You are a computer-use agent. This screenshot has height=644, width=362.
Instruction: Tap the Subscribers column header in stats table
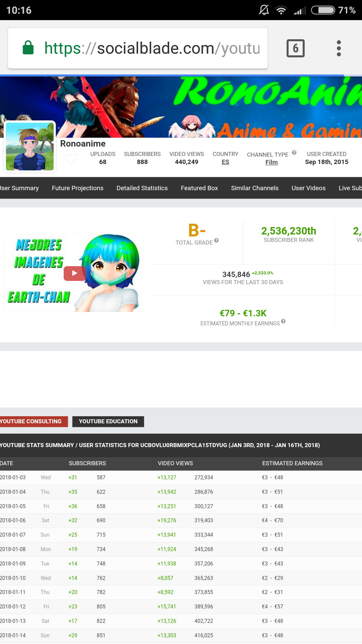coord(87,463)
